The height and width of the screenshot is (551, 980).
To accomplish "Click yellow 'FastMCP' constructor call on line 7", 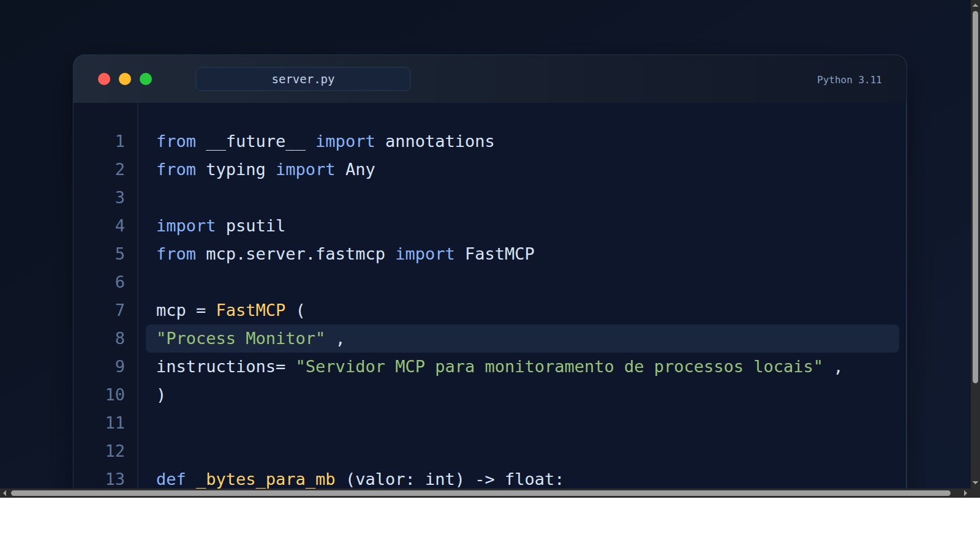I will point(251,310).
